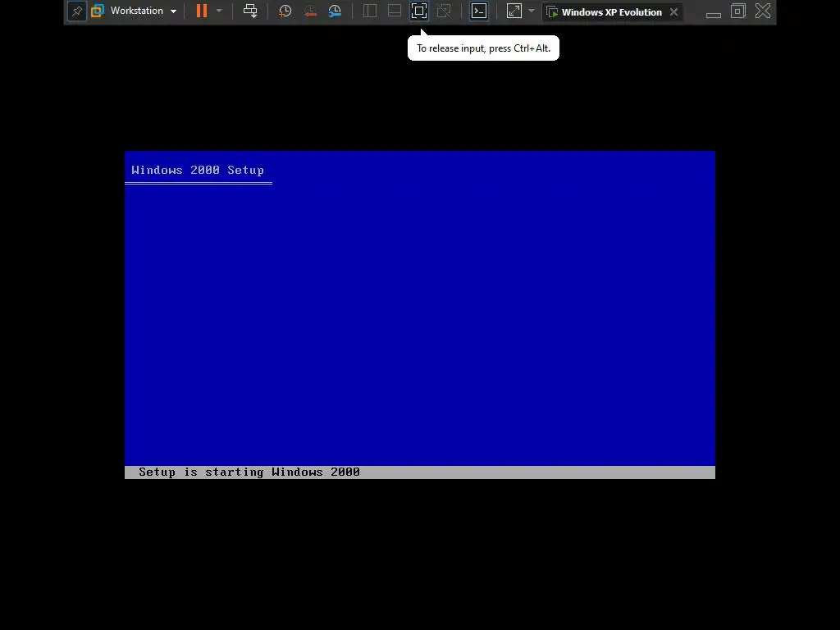Open the snapshot manager

[x=335, y=11]
